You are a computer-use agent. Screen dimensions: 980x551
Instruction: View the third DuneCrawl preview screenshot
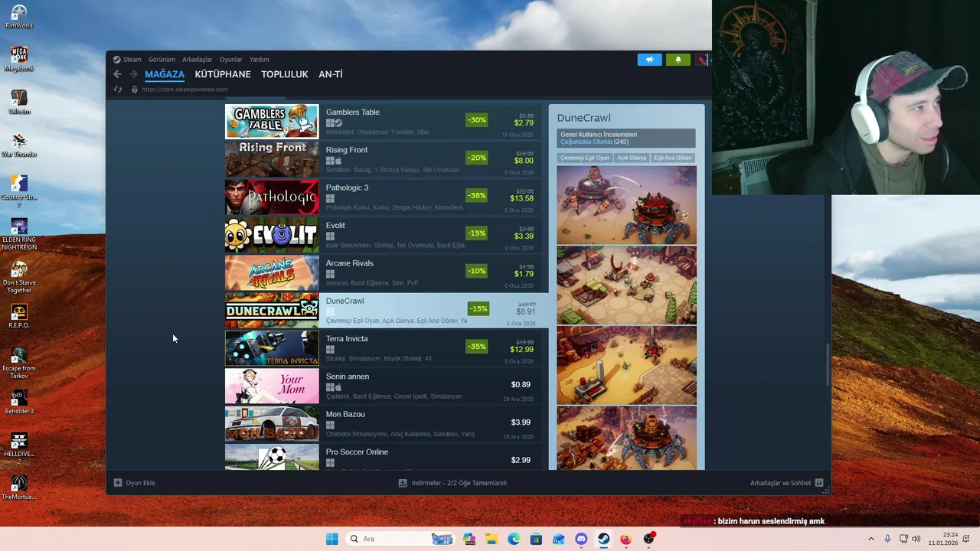[627, 365]
